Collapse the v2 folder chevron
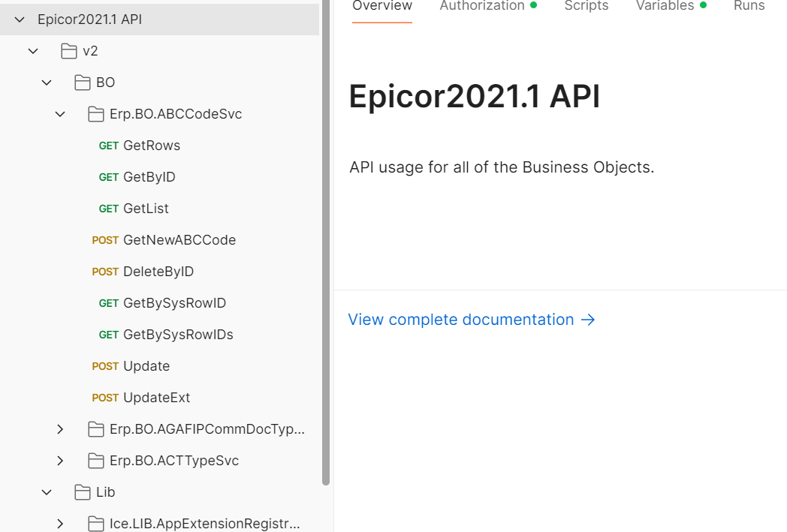The image size is (787, 532). point(33,51)
